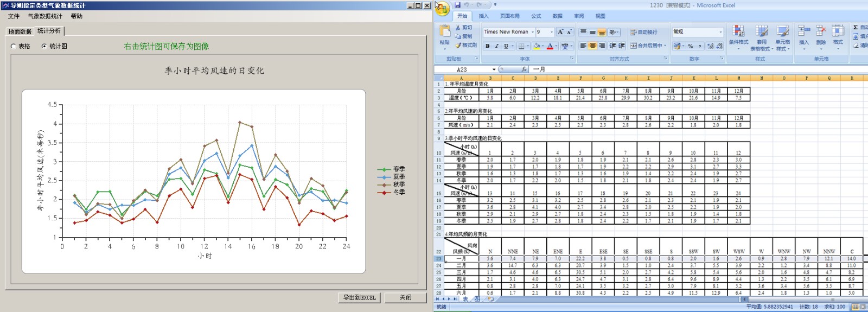The height and width of the screenshot is (312, 868).
Task: Click the formula bar showing 一月
Action: coord(699,69)
